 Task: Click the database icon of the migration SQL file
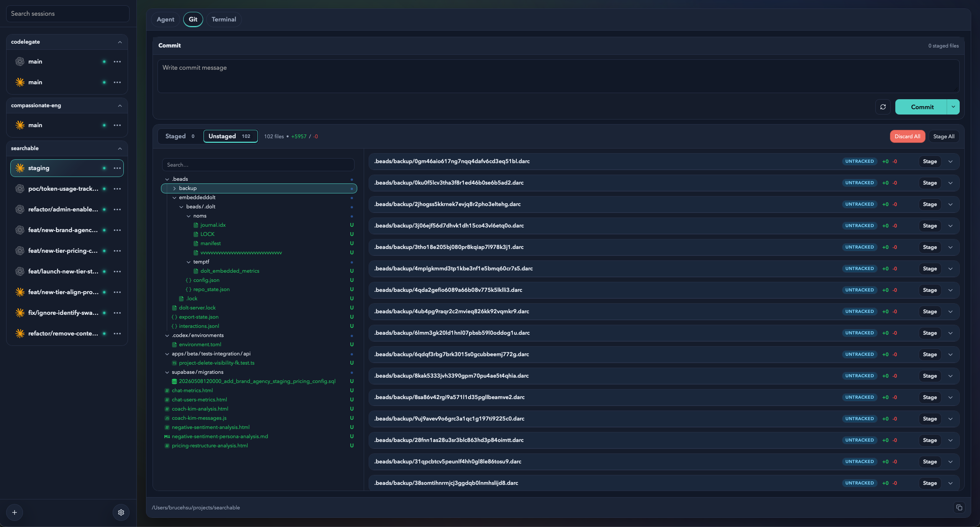[174, 381]
